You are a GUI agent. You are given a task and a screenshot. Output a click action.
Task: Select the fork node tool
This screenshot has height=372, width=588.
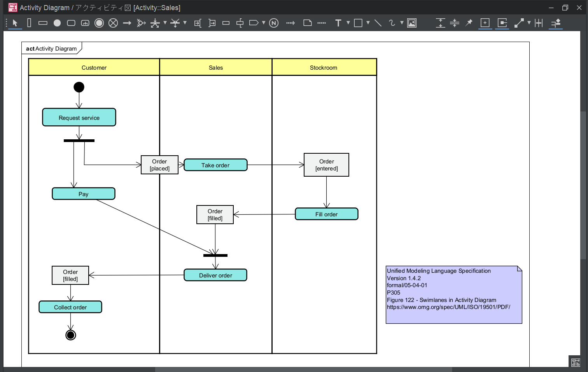coord(155,23)
